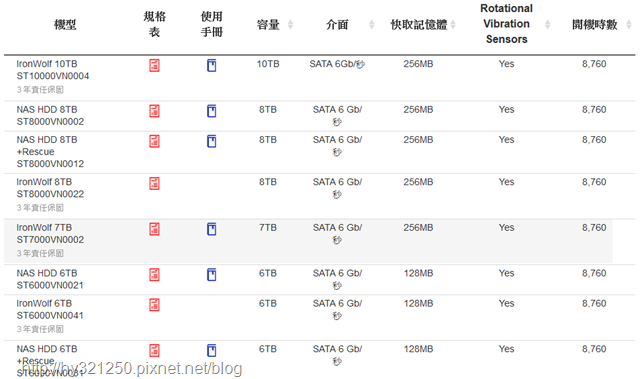Open the spec sheet for IronWolf 10TB ST10000VN0004
Viewport: 640px width, 379px height.
(x=154, y=65)
